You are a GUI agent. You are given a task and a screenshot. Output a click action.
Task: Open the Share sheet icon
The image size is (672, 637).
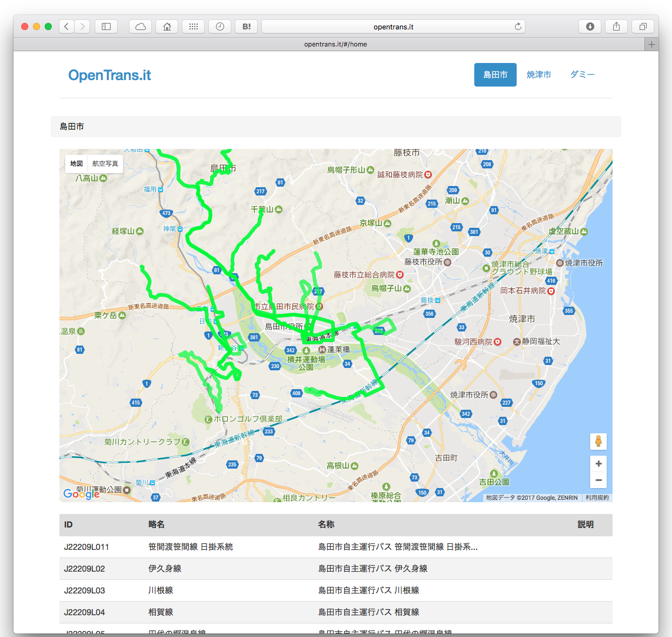616,26
